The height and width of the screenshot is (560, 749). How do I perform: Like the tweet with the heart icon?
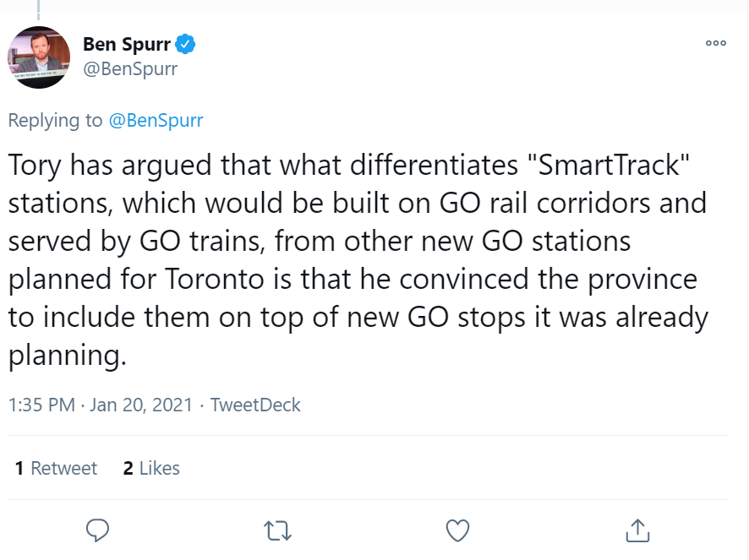[457, 530]
